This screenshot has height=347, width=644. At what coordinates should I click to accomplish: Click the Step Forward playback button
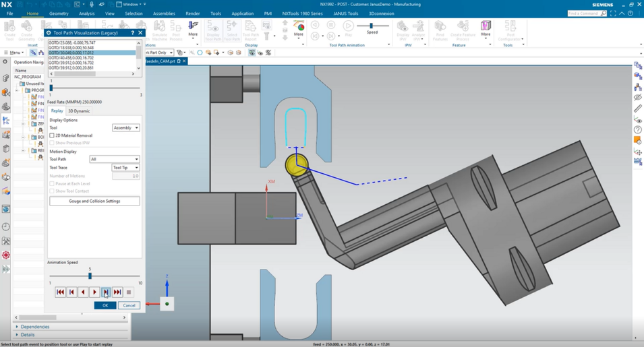coord(106,292)
